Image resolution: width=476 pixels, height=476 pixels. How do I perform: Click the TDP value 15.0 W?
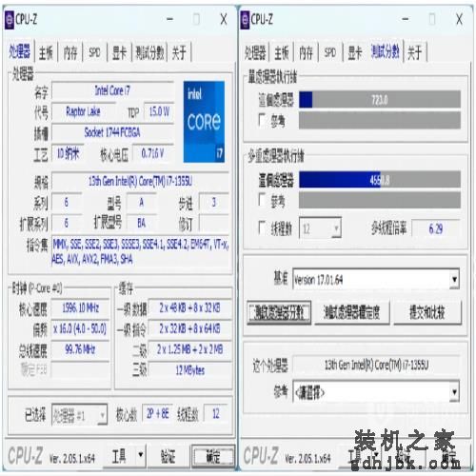click(x=159, y=111)
